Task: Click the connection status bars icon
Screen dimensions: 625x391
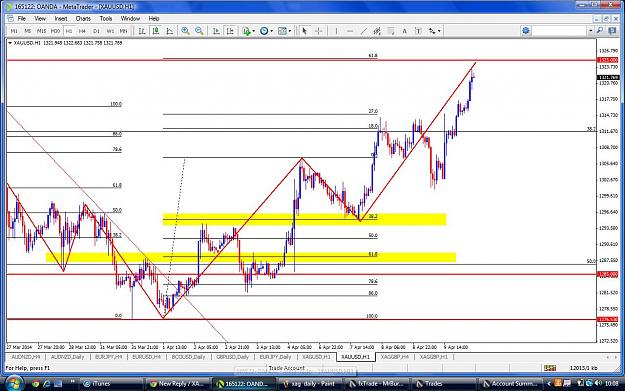Action: 550,368
